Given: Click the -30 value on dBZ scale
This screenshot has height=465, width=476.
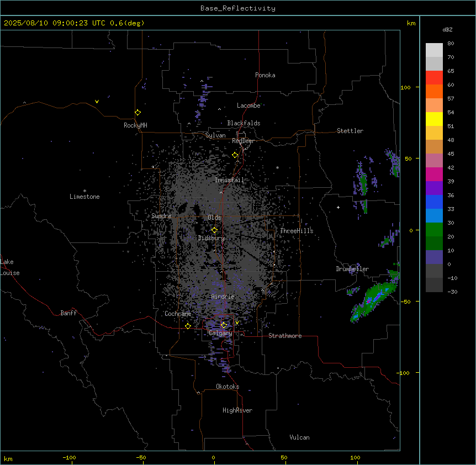Looking at the screenshot, I should 452,292.
